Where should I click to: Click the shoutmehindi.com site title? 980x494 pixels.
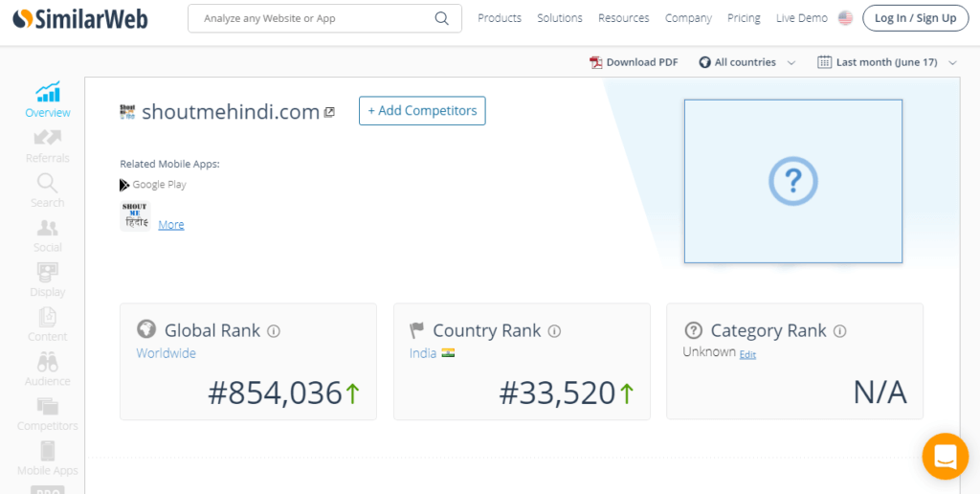tap(231, 111)
